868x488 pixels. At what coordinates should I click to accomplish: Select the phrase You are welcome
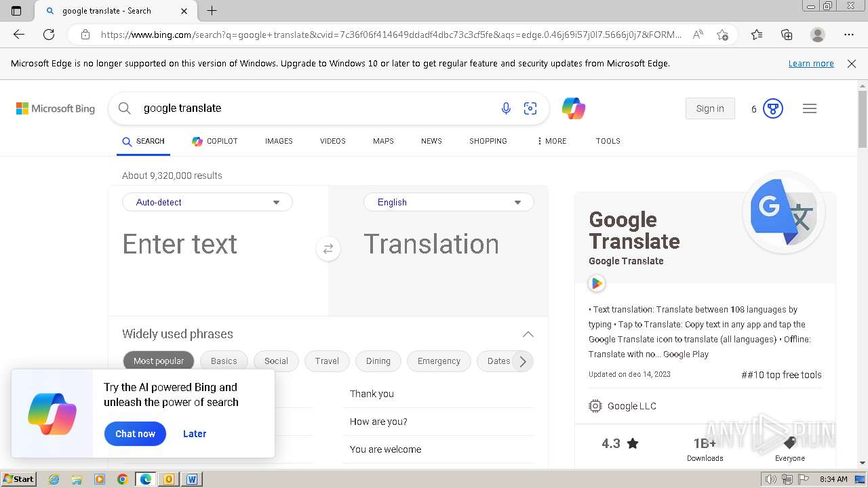click(x=385, y=449)
